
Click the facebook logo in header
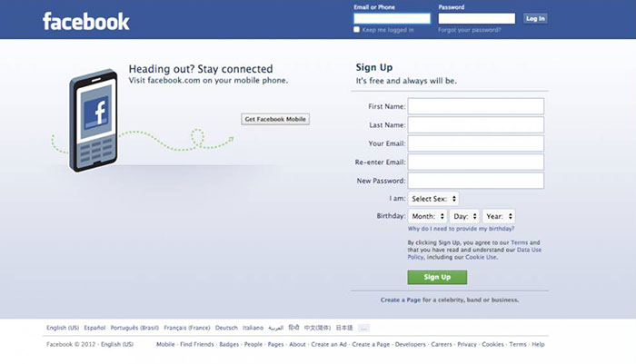[x=86, y=21]
